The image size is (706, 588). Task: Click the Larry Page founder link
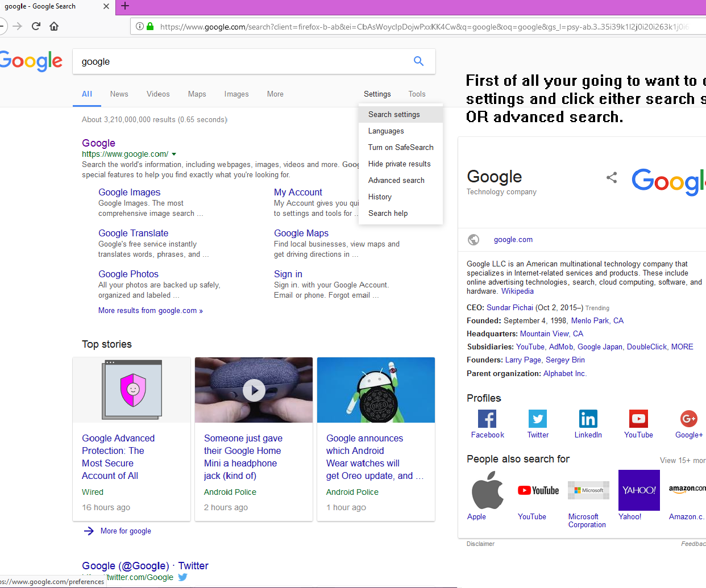[x=523, y=360]
